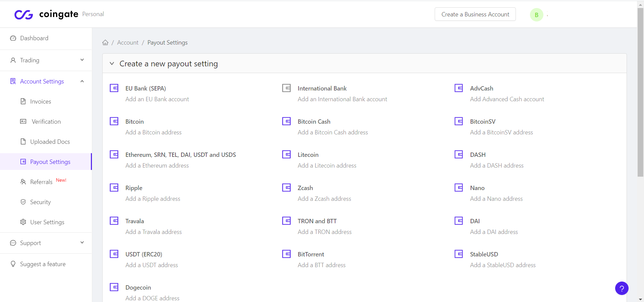This screenshot has width=644, height=302.
Task: Click the Dogecoin payout icon
Action: click(114, 287)
